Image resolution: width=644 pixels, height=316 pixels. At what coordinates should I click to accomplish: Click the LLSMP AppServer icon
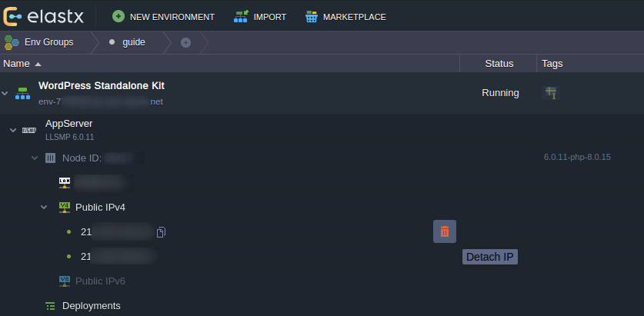(29, 130)
